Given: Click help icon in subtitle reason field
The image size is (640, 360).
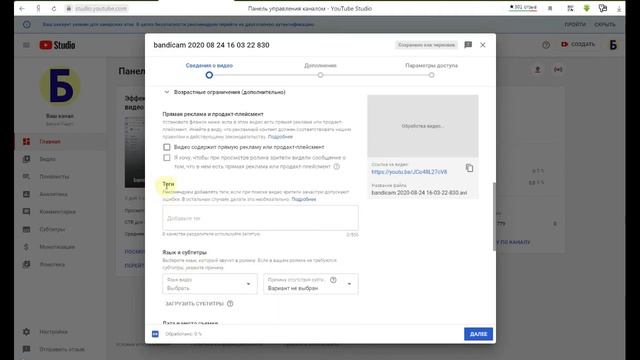Looking at the screenshot, I should click(333, 280).
